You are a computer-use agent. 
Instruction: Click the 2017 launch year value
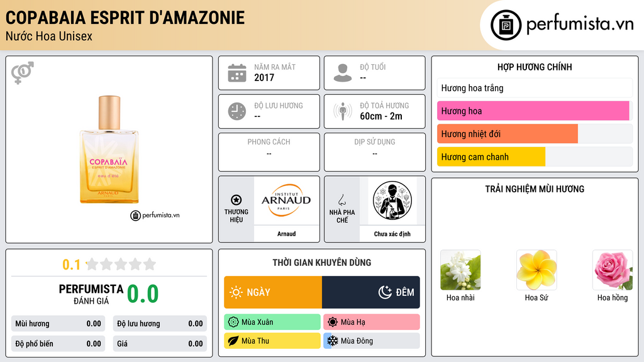(264, 77)
